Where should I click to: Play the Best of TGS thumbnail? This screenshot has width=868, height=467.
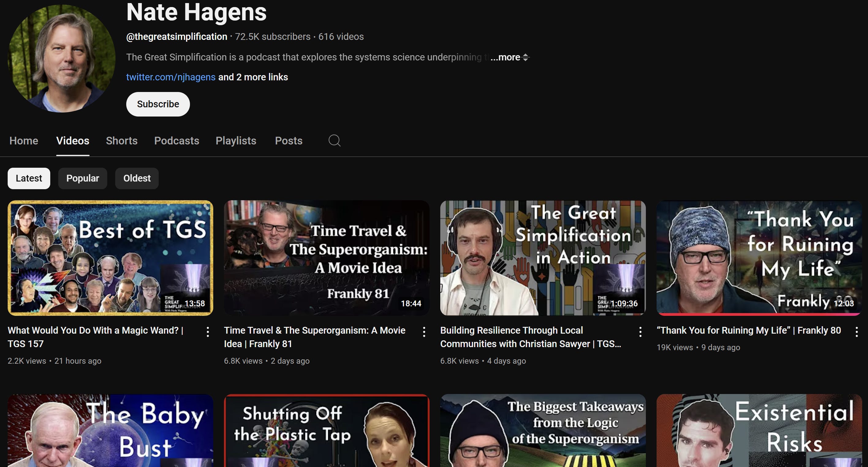(111, 258)
